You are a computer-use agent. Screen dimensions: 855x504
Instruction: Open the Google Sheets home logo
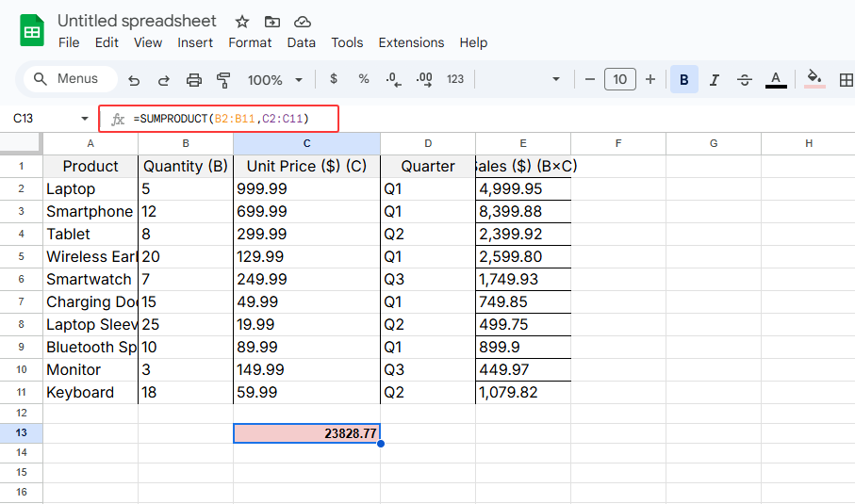pos(32,30)
